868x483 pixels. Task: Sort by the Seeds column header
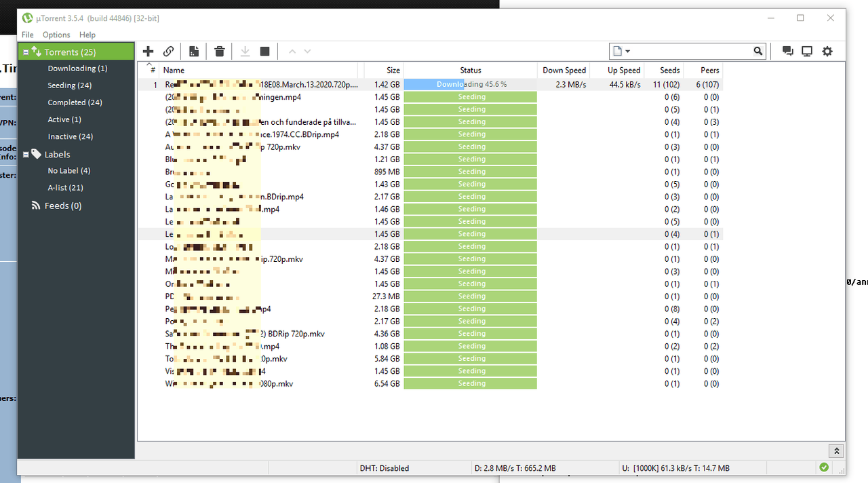coord(663,70)
